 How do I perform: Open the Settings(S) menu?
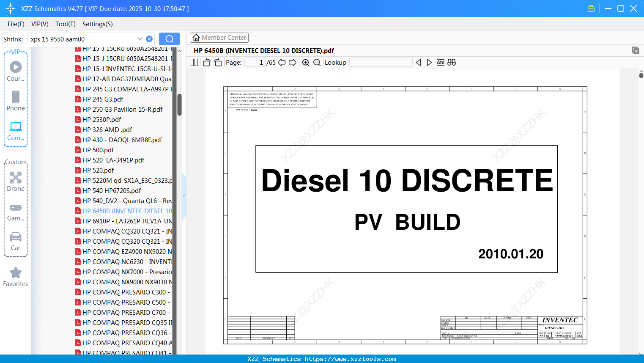click(98, 24)
